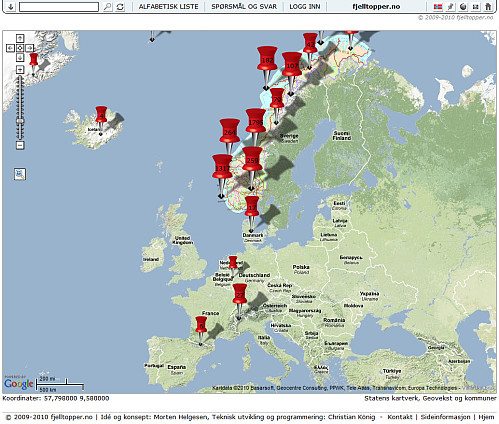Select the Norwegian flag language icon
Viewport: 499px width, 424px height.
pos(438,6)
